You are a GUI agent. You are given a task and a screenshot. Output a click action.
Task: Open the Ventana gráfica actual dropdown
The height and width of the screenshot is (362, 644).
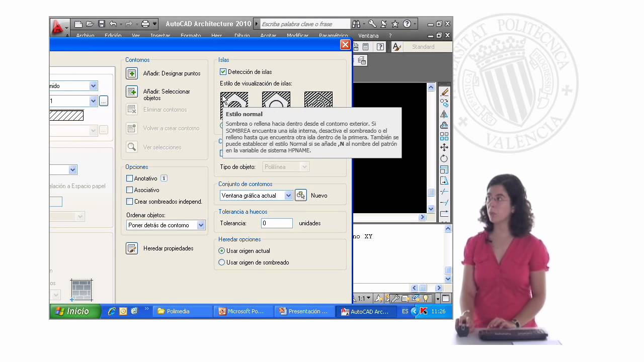[256, 196]
